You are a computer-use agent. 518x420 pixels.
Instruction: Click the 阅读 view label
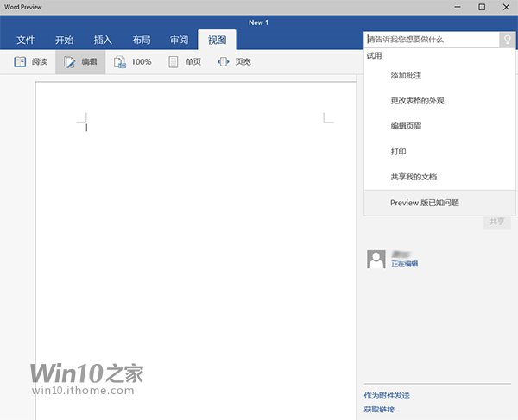click(x=40, y=62)
